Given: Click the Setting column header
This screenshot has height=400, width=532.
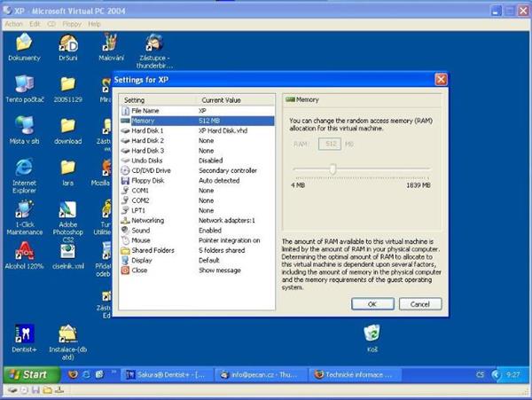Looking at the screenshot, I should (x=158, y=100).
